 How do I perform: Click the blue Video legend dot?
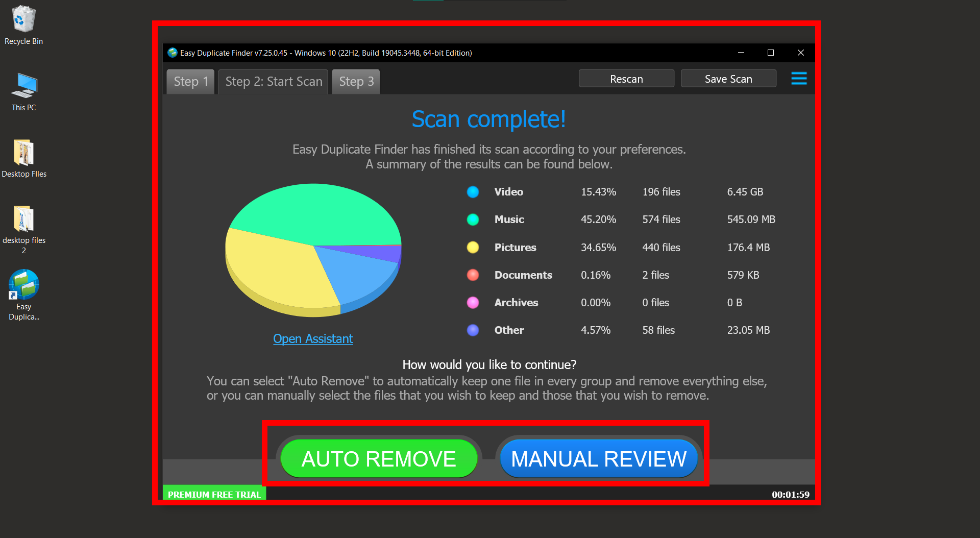pyautogui.click(x=473, y=192)
